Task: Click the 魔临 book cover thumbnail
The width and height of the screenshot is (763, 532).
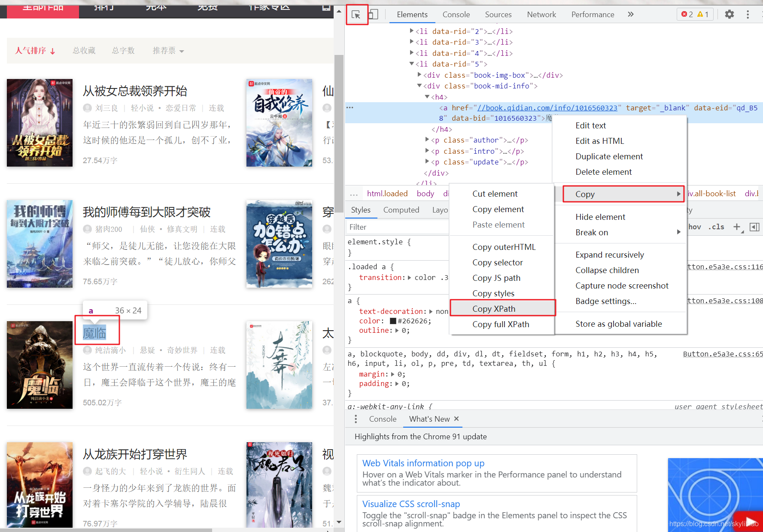Action: pyautogui.click(x=40, y=365)
